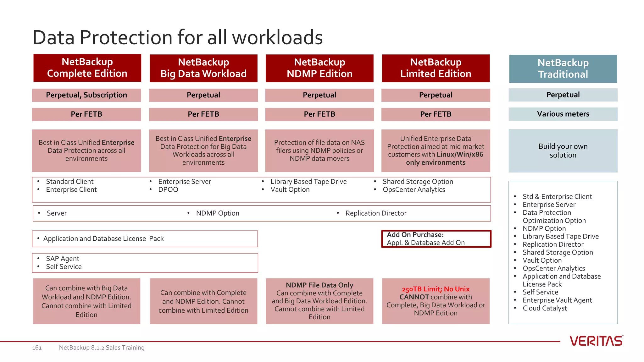This screenshot has width=644, height=362.
Task: Select 'Application and Database License Pack' in Traditional list
Action: (x=562, y=280)
